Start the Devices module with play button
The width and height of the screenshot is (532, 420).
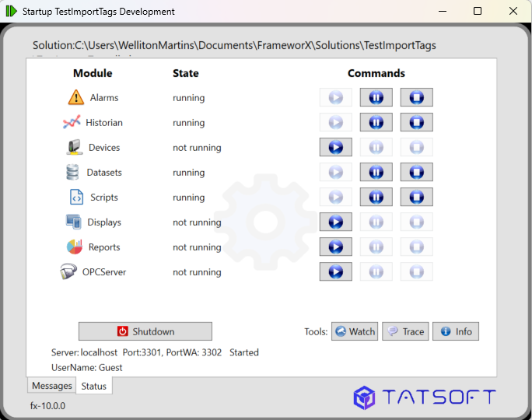click(335, 147)
